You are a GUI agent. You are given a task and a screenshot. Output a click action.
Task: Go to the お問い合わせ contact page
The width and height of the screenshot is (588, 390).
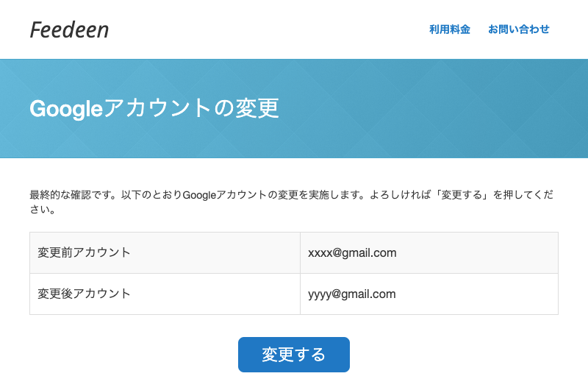click(518, 29)
